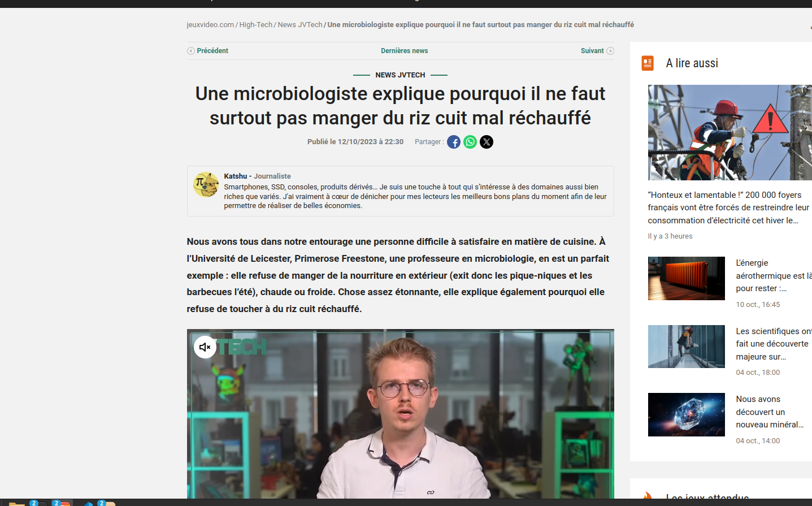Share the article via WhatsApp

tap(470, 142)
